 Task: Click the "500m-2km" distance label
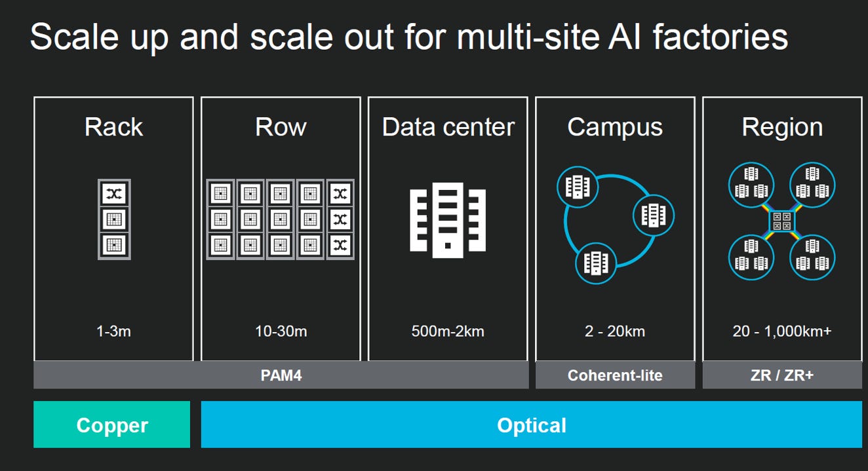coord(448,331)
